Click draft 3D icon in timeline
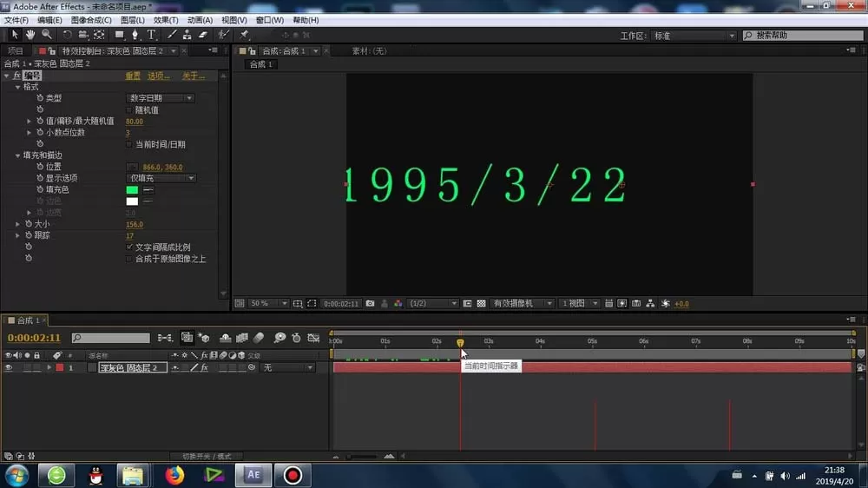This screenshot has width=868, height=488. coord(205,337)
